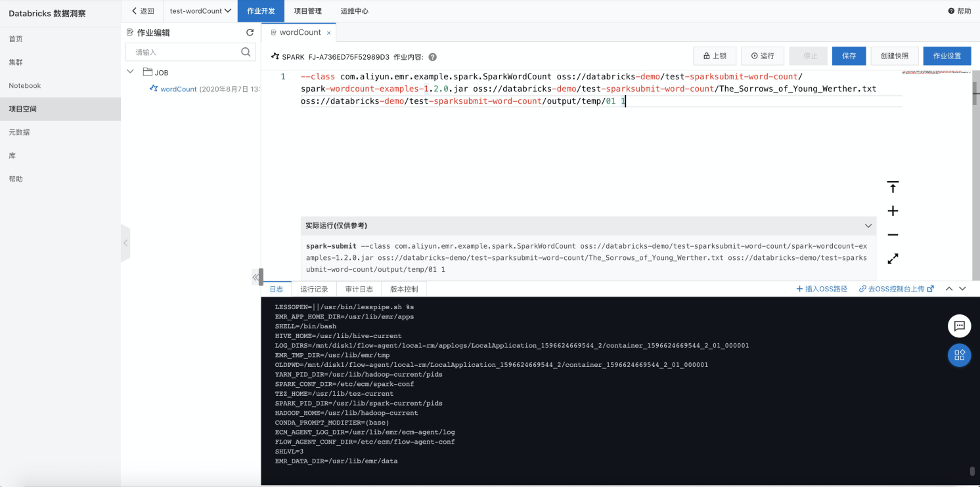Move log panel down with chevron
This screenshot has width=980, height=487.
963,289
